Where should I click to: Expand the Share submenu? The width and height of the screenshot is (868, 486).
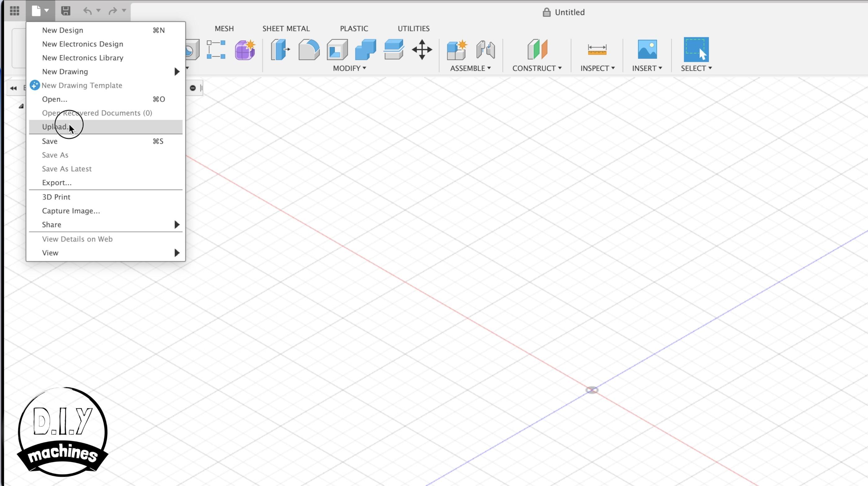(x=51, y=224)
